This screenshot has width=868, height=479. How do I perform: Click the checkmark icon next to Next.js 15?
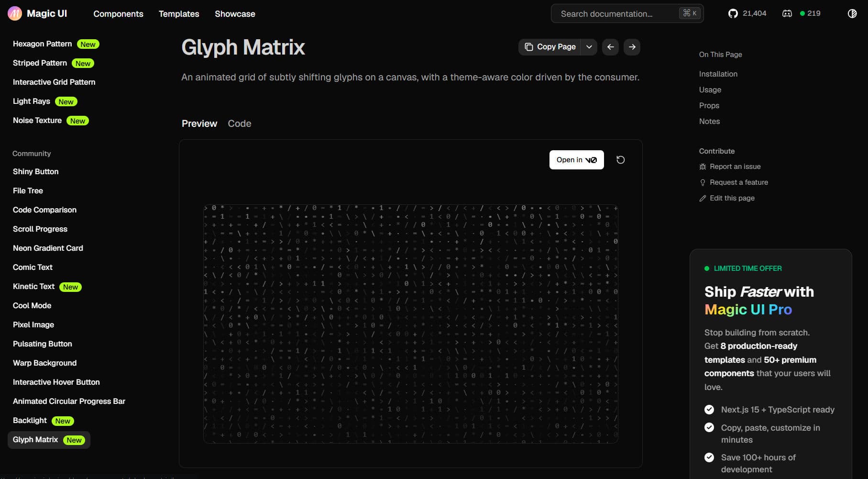[x=709, y=410]
